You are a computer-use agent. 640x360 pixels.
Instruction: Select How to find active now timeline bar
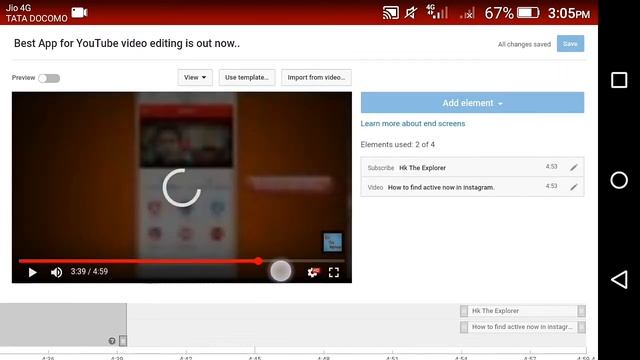click(522, 327)
